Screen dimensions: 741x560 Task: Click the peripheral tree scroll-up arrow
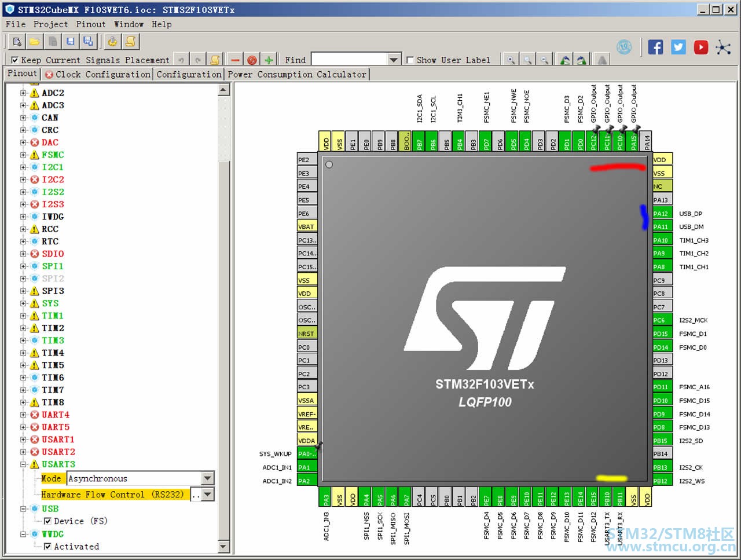tap(223, 89)
